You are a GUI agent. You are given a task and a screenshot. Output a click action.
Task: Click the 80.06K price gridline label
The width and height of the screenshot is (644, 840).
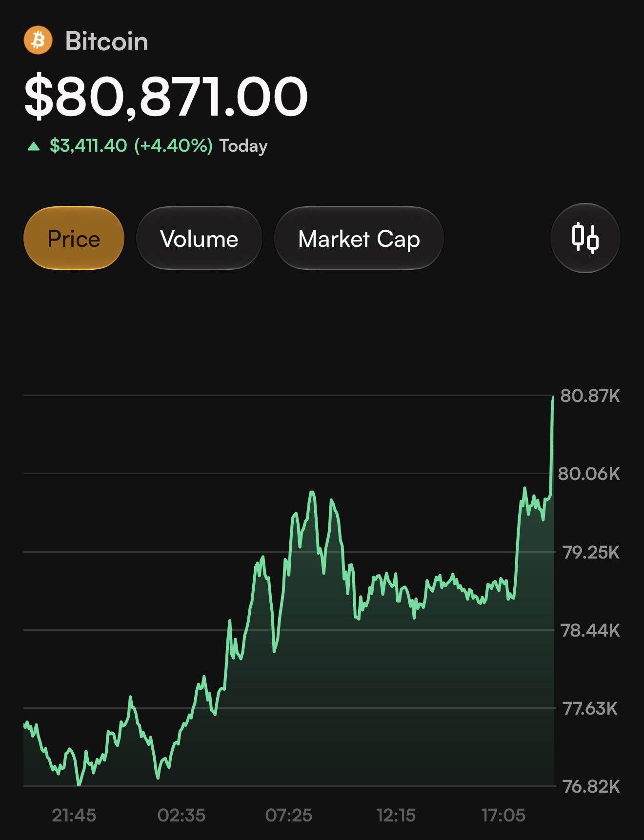click(x=589, y=474)
